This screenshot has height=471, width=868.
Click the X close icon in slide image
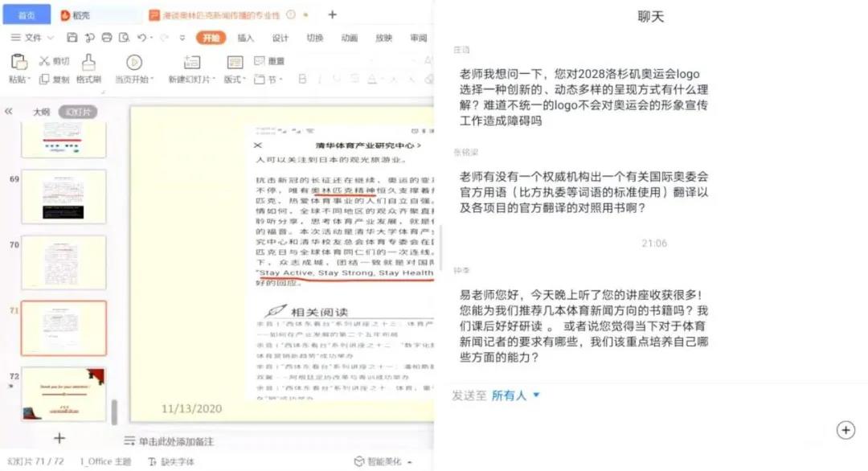(258, 145)
